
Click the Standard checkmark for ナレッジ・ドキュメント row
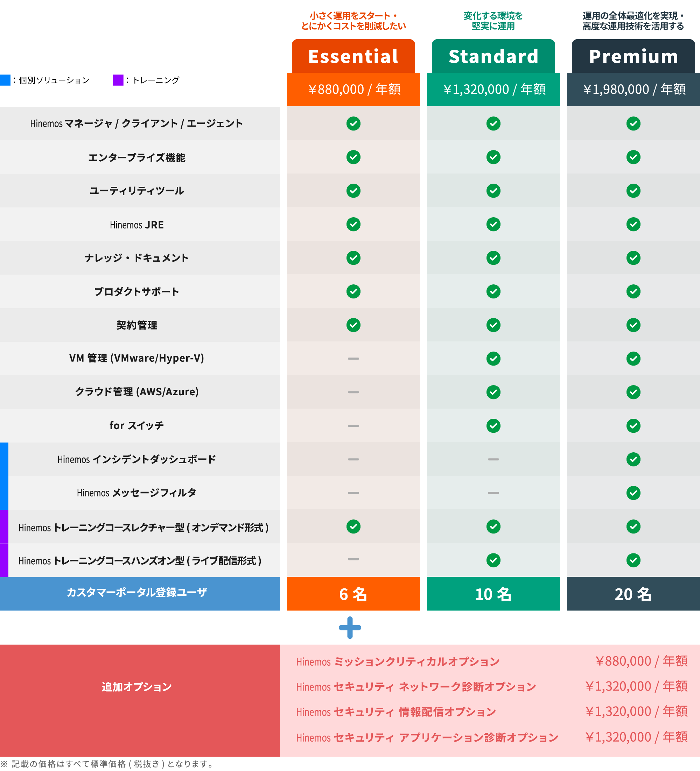(493, 258)
